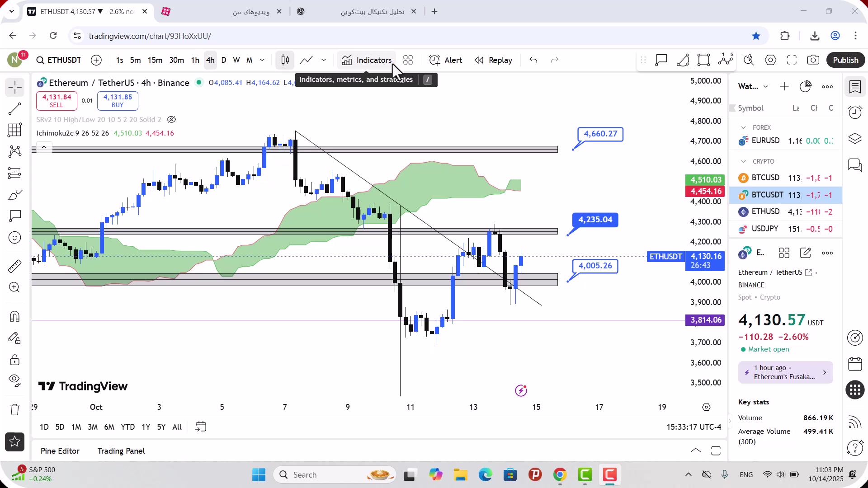Switch to 1h timeframe

pyautogui.click(x=195, y=60)
